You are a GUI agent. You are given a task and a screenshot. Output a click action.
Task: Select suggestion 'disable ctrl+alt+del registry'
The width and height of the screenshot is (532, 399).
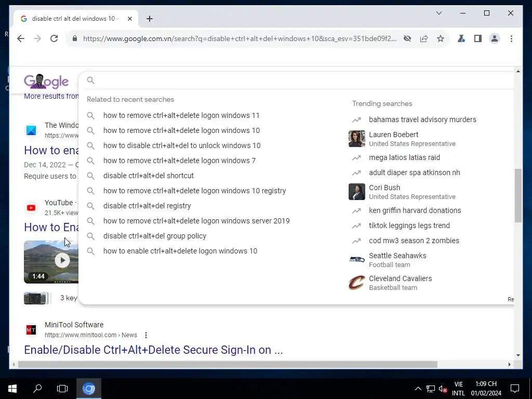point(147,206)
